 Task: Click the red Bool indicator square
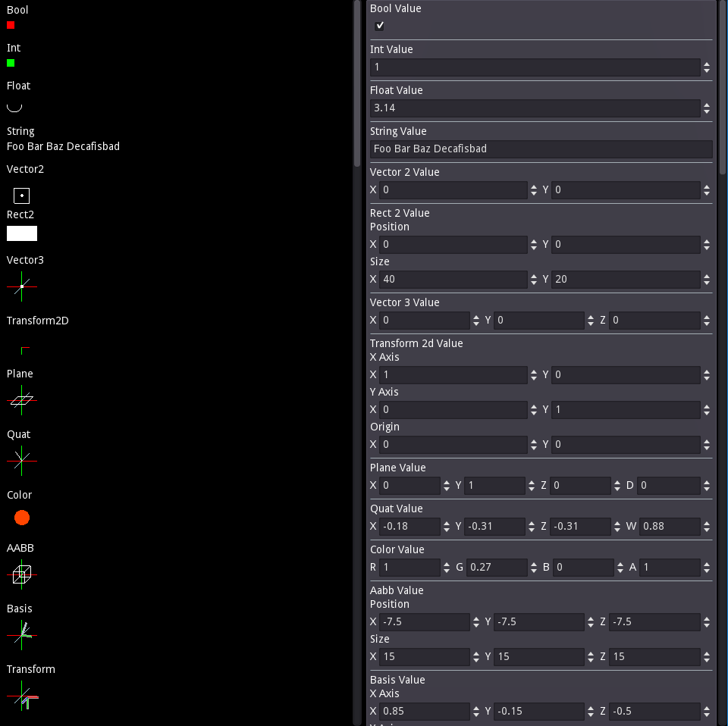click(11, 25)
